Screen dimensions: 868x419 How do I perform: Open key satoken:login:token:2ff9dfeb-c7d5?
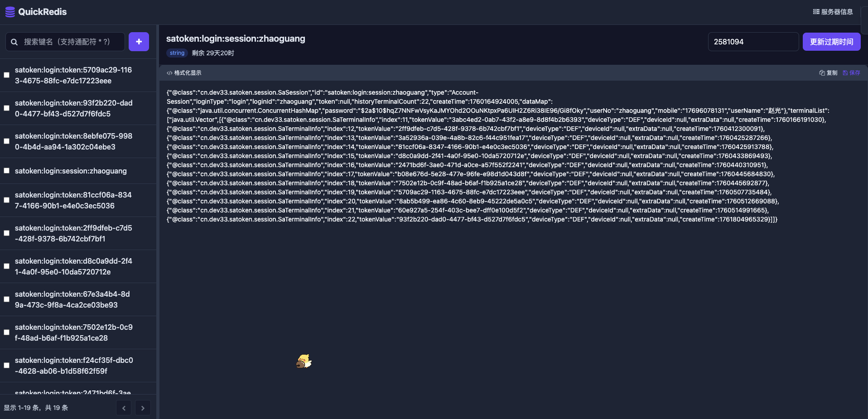[73, 233]
